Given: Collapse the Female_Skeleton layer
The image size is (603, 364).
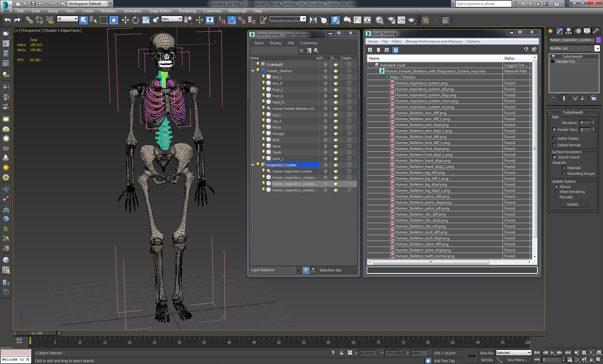Looking at the screenshot, I should pos(253,71).
